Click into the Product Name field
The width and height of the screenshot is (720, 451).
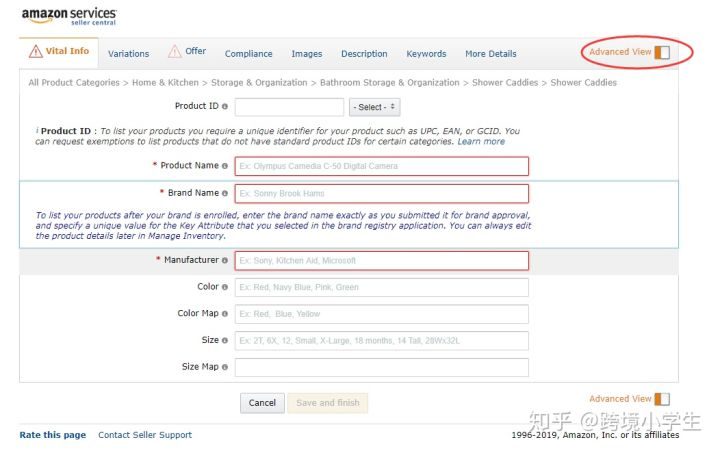point(382,166)
